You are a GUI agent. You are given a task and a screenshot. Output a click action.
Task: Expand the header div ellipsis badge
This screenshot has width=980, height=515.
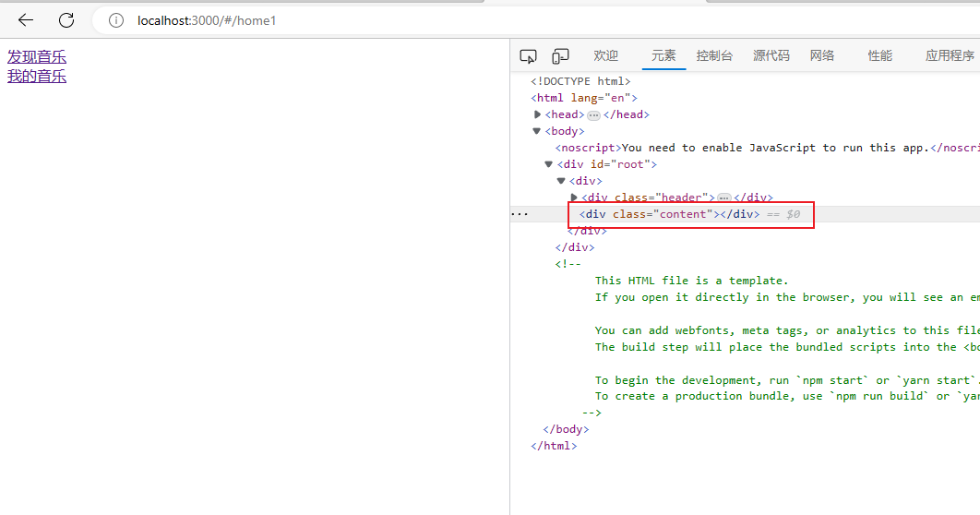click(x=723, y=198)
